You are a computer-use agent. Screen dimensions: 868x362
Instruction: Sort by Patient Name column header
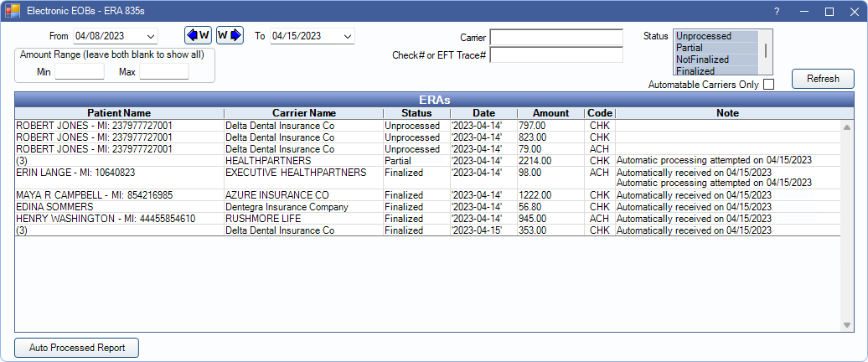click(119, 113)
